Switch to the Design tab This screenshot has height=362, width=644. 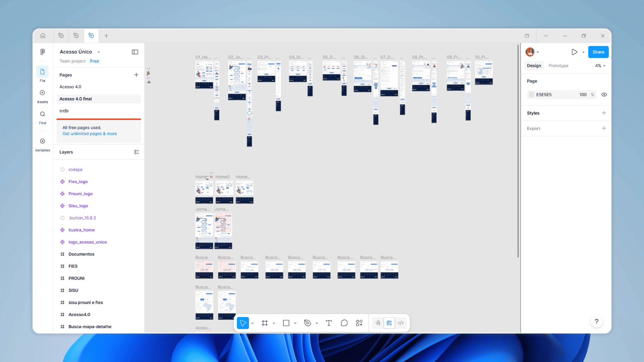pyautogui.click(x=534, y=66)
